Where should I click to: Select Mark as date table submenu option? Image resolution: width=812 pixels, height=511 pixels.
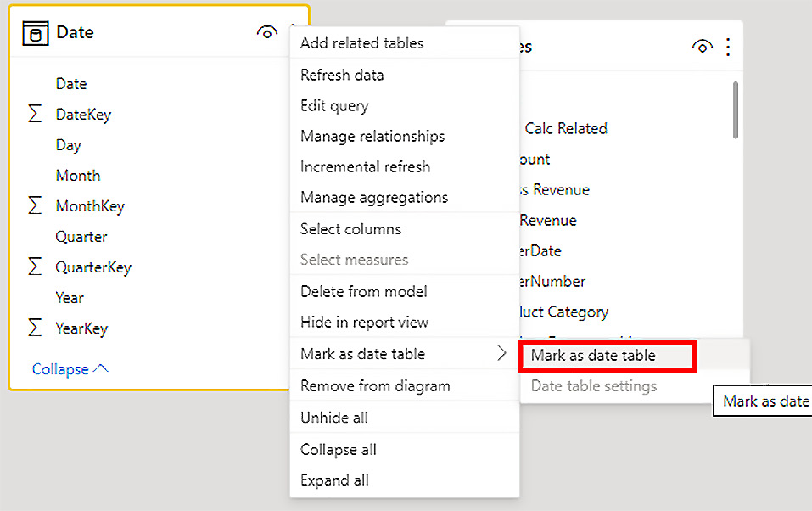593,356
